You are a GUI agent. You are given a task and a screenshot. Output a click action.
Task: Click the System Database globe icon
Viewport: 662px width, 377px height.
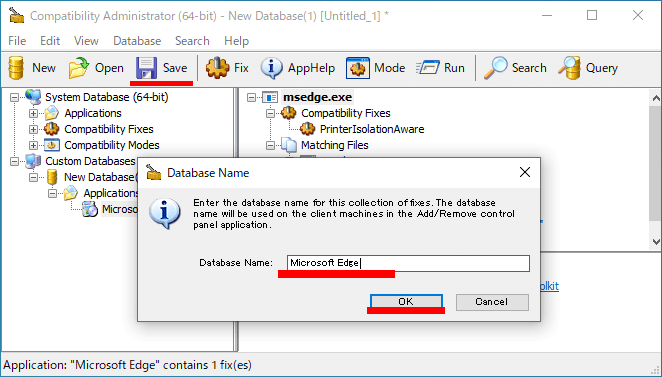(33, 97)
